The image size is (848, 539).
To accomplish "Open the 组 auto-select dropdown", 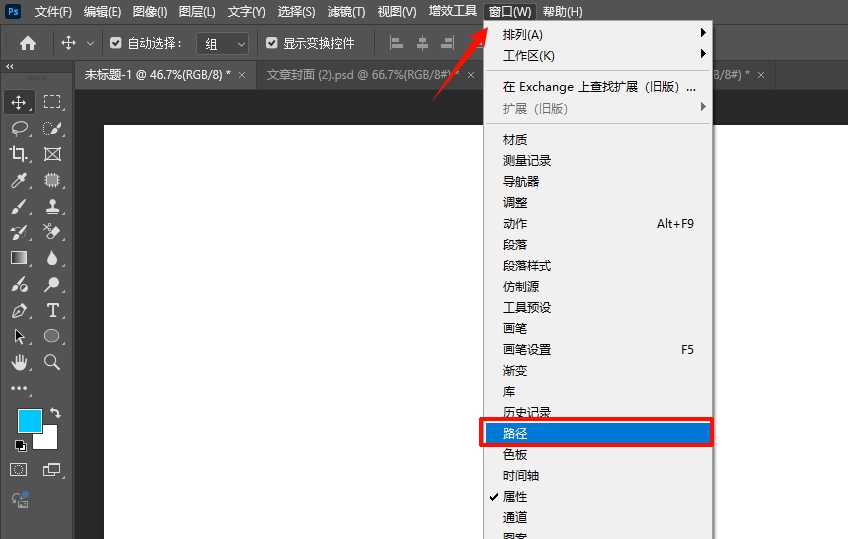I will [222, 44].
